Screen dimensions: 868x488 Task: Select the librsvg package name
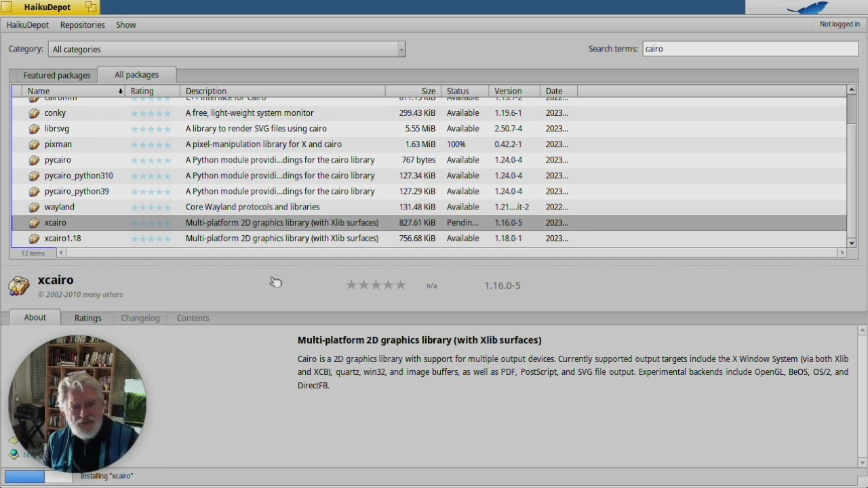(57, 129)
